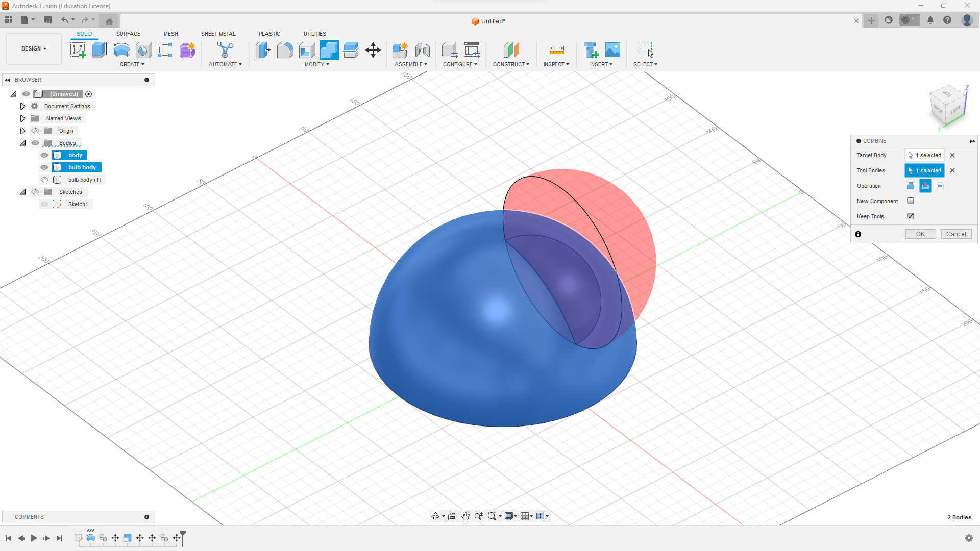
Task: Choose the Intersect operation
Action: (x=940, y=186)
